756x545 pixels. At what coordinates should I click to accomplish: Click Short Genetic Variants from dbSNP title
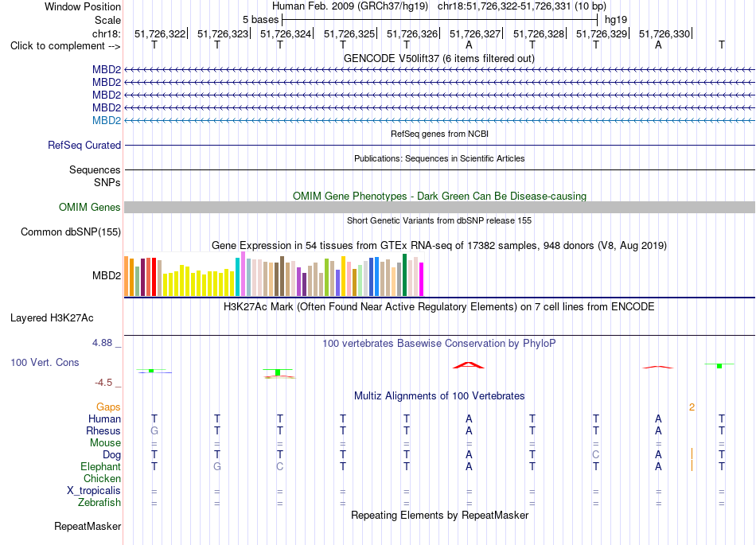click(439, 220)
